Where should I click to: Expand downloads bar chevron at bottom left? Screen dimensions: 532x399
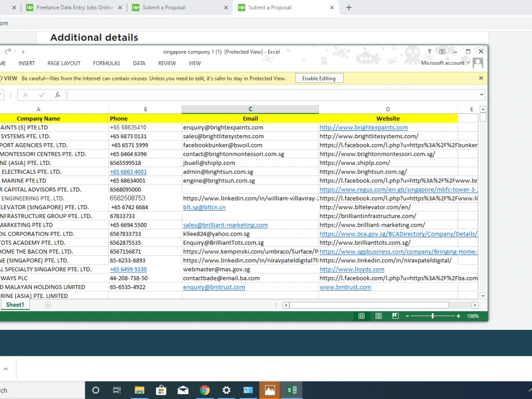click(x=6, y=369)
